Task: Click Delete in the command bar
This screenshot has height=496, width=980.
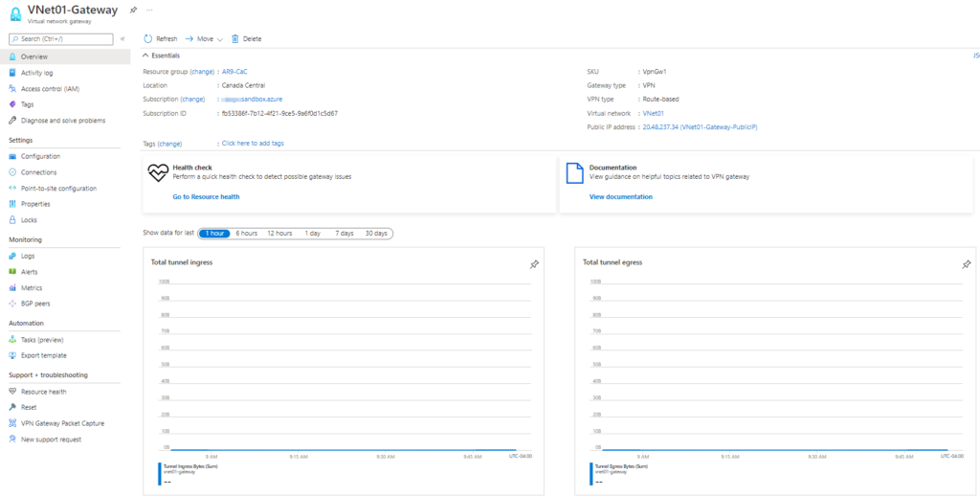Action: pos(246,38)
